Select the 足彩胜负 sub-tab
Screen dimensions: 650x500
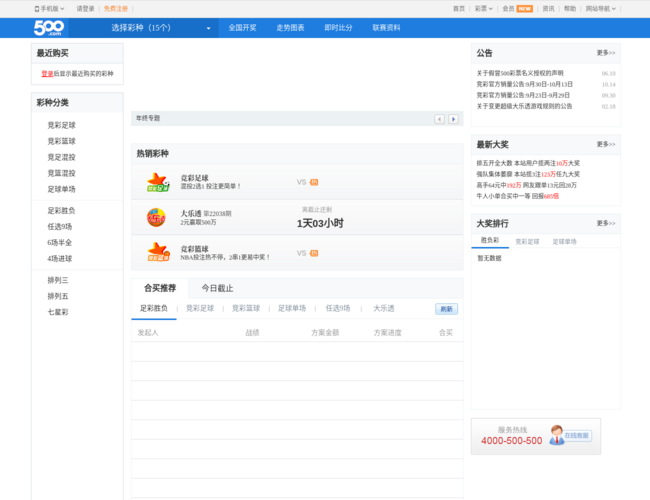tap(154, 308)
